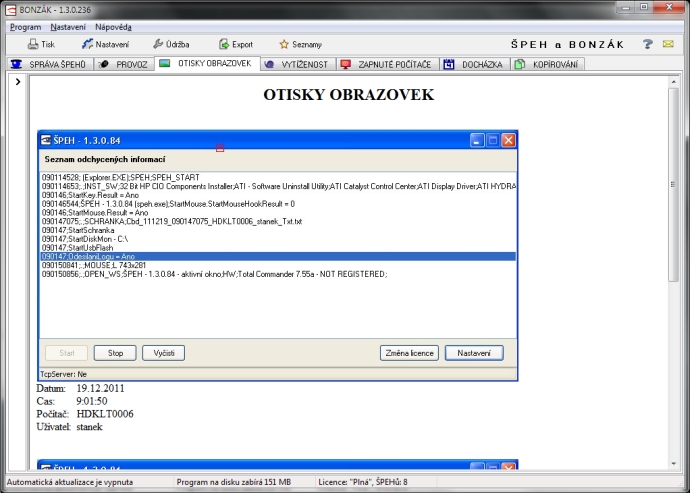Viewport: 690px width, 493px height.
Task: Select the StartMouseHookResult = 0 line
Action: coord(168,204)
